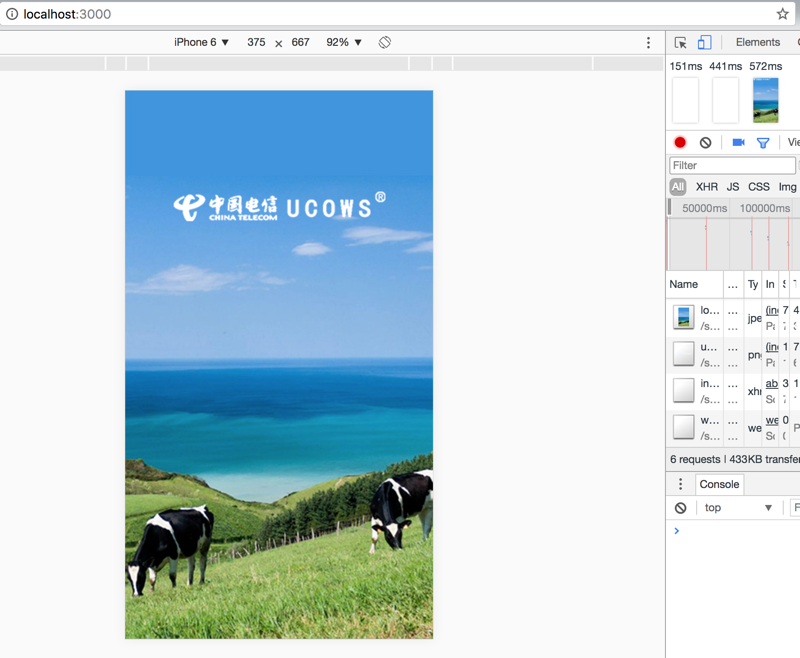Edit the 375 viewport width field
The width and height of the screenshot is (800, 658).
tap(256, 42)
